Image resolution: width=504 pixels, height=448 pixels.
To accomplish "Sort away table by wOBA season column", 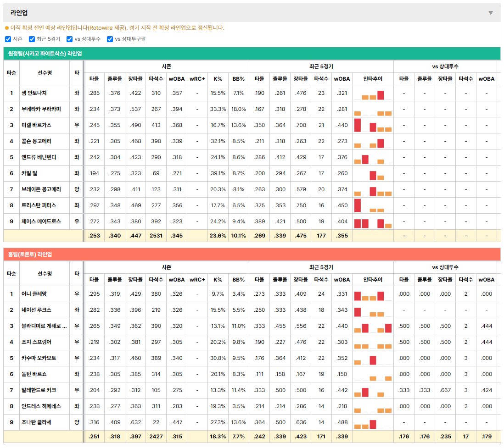I will click(x=177, y=79).
